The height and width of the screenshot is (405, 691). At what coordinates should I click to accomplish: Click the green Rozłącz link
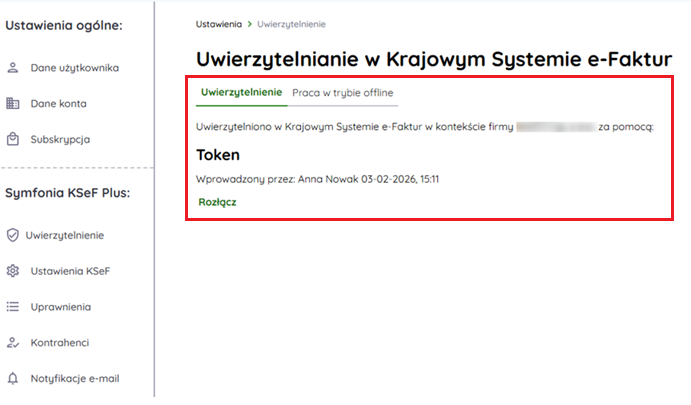click(217, 202)
